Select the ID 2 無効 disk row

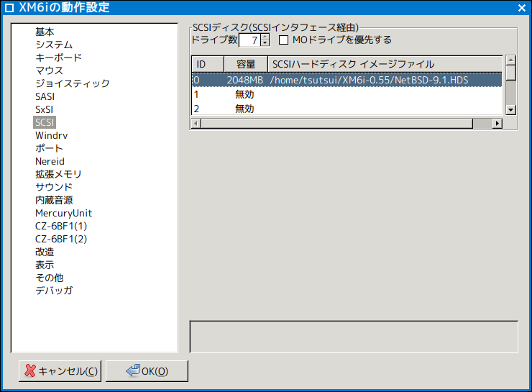(x=347, y=109)
